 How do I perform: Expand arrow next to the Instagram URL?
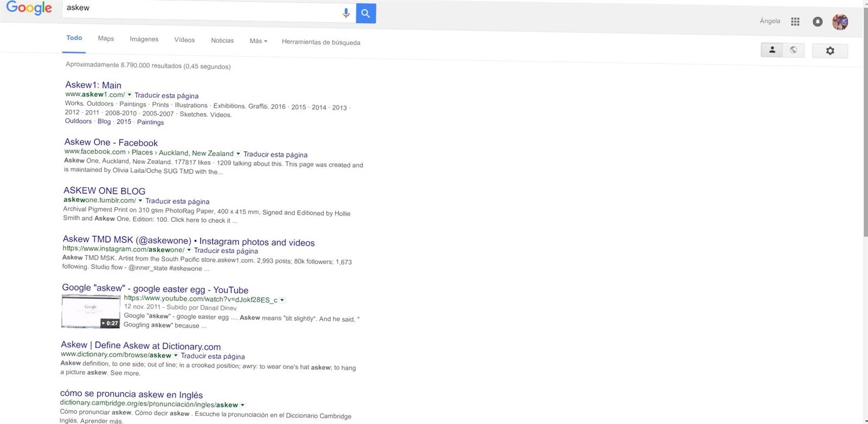(189, 250)
